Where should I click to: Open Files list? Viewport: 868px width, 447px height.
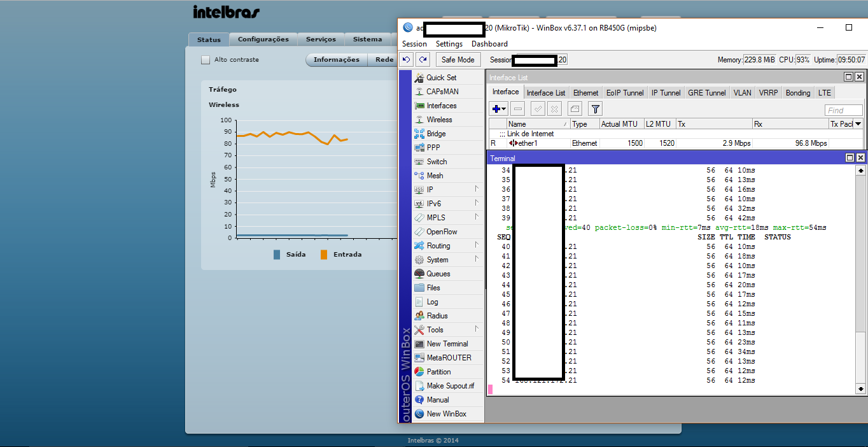433,288
